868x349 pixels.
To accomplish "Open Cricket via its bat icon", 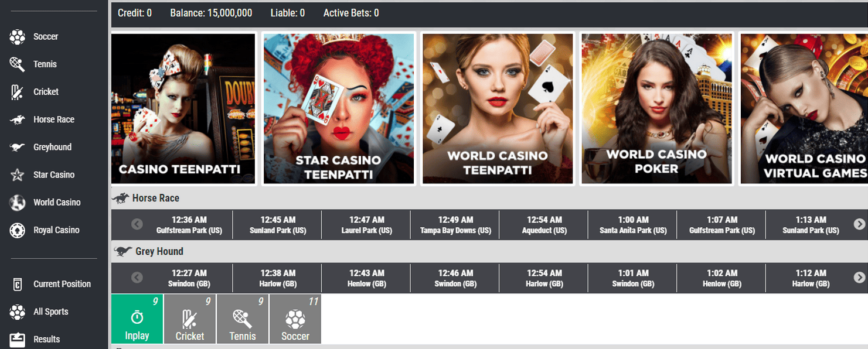I will tap(18, 92).
